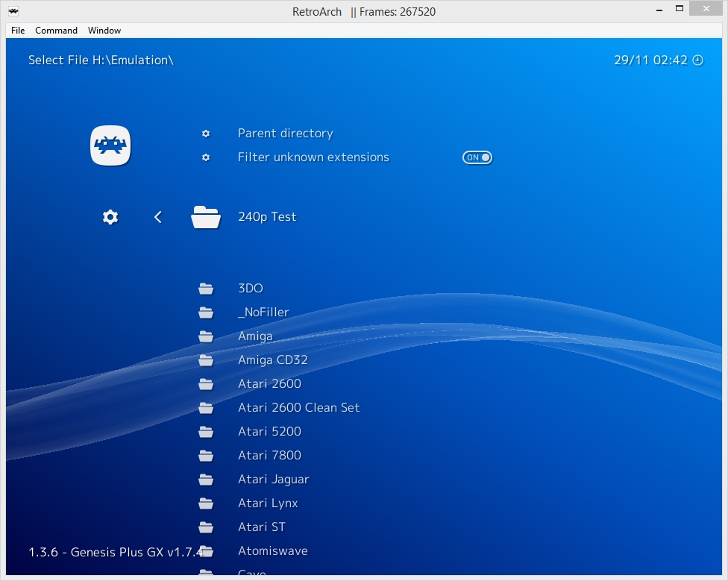The width and height of the screenshot is (728, 581).
Task: Open the Atari Lynx directory name
Action: click(x=268, y=503)
